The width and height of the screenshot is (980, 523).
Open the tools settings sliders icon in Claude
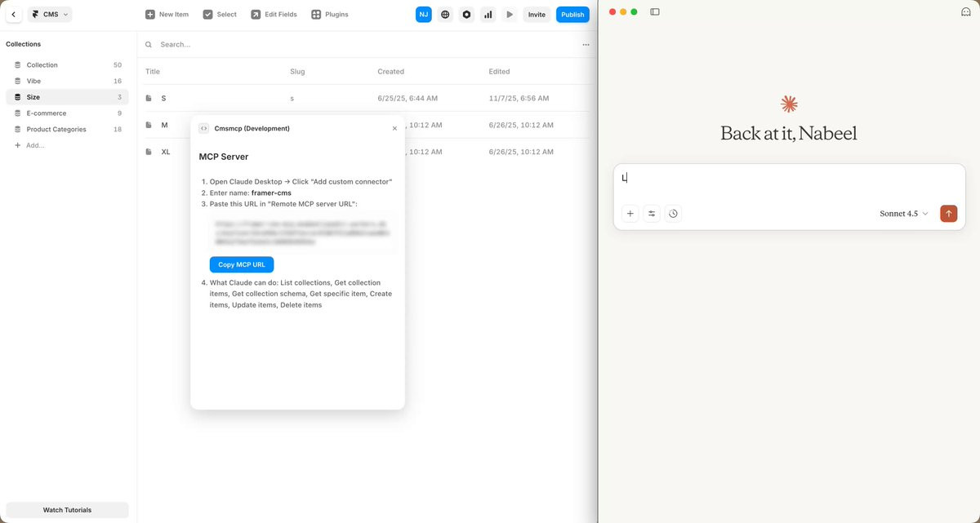click(x=652, y=214)
